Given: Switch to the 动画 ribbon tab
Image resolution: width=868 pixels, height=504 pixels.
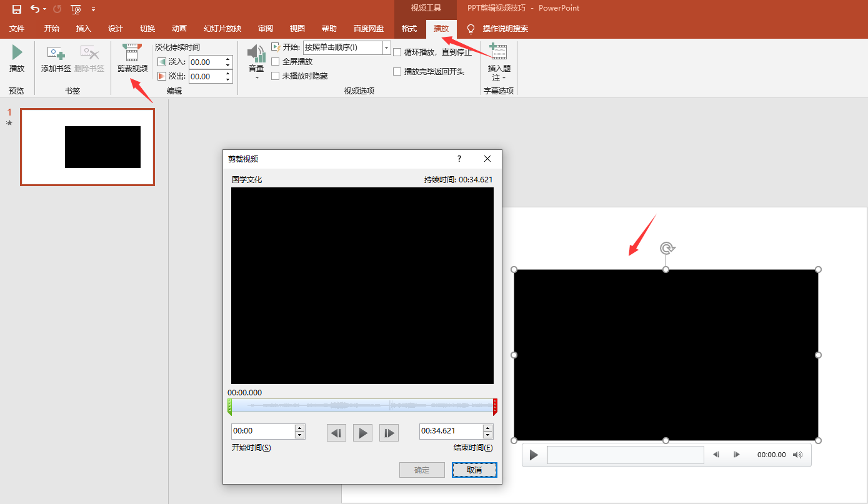Looking at the screenshot, I should click(179, 29).
